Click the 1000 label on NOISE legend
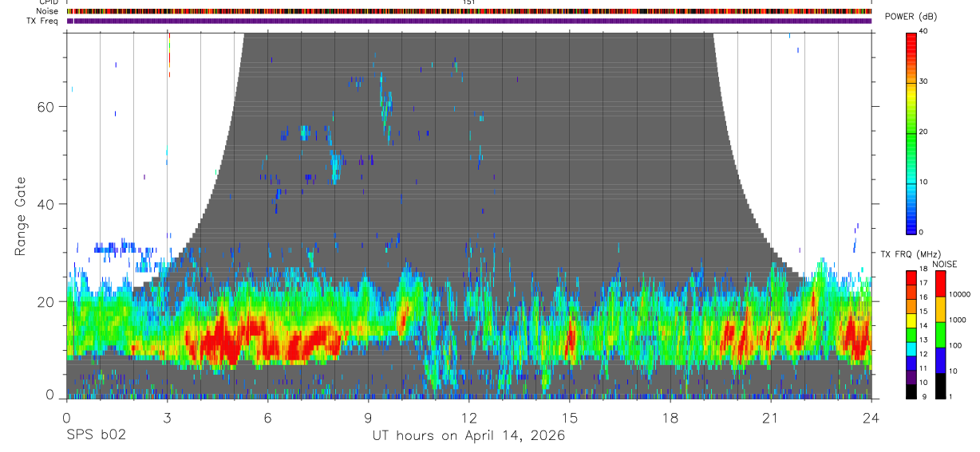 (956, 320)
